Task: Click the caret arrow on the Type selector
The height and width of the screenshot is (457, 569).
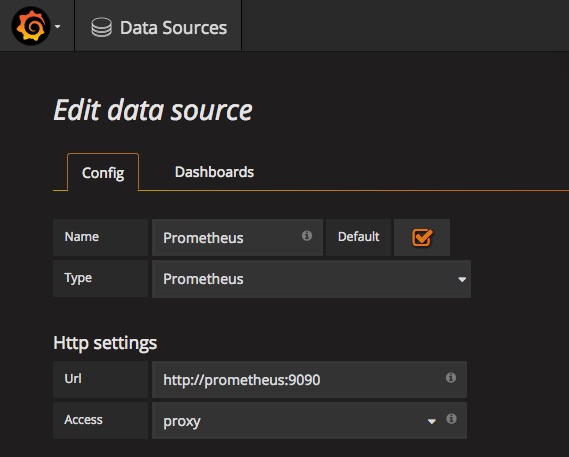Action: 462,279
